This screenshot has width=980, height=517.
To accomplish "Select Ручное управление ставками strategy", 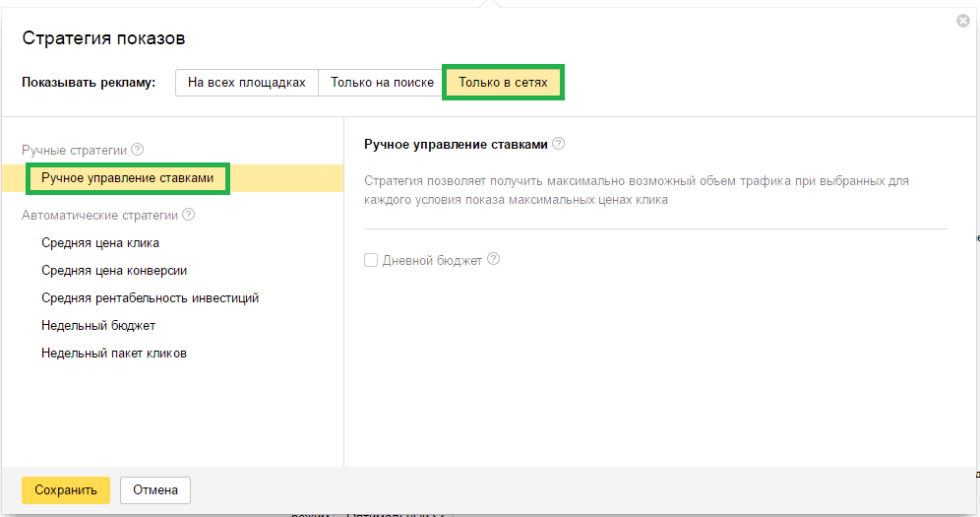I will [127, 178].
